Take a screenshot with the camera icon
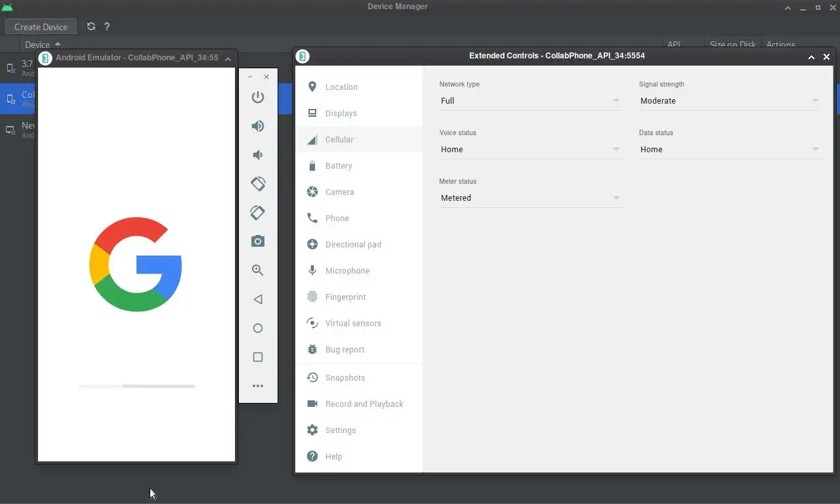840x504 pixels. pos(258,241)
